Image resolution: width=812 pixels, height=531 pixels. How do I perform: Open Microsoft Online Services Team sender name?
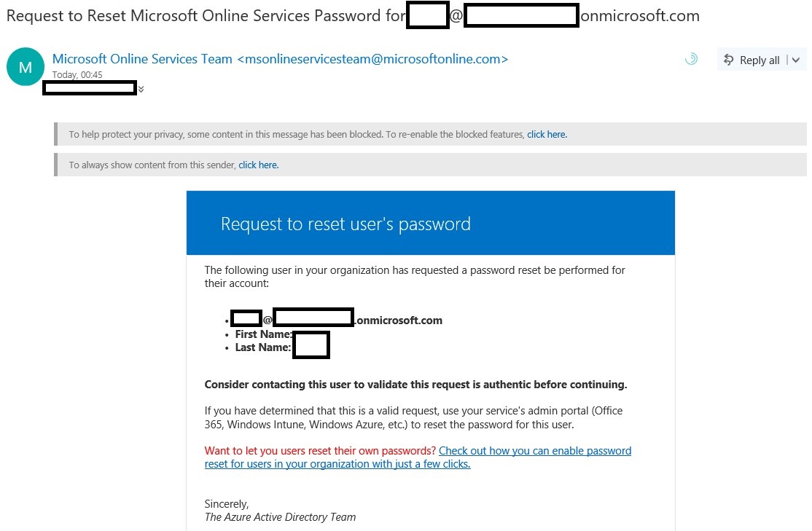(142, 59)
